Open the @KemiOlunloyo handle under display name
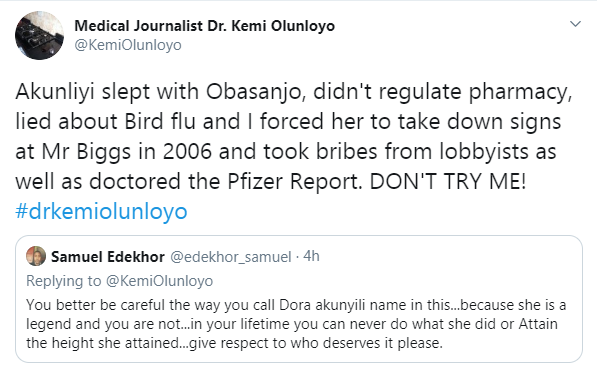 128,45
